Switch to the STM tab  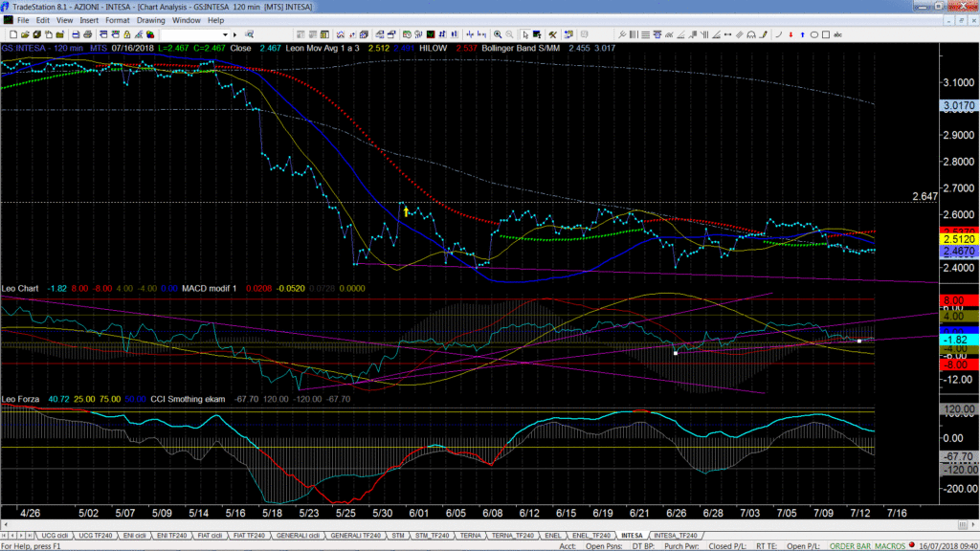click(398, 536)
